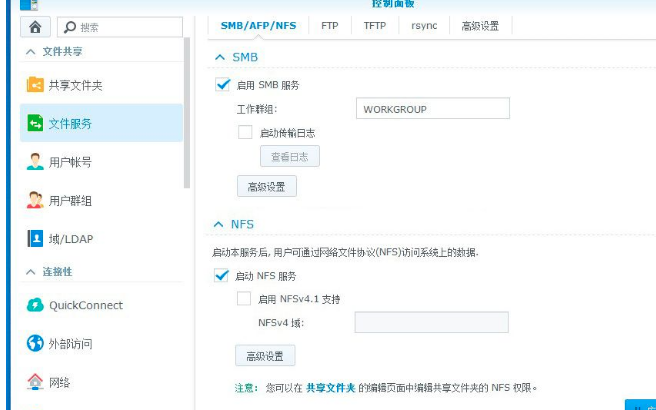Enable 启用 NFSv4.1 支持 checkbox
The height and width of the screenshot is (410, 656).
(244, 298)
